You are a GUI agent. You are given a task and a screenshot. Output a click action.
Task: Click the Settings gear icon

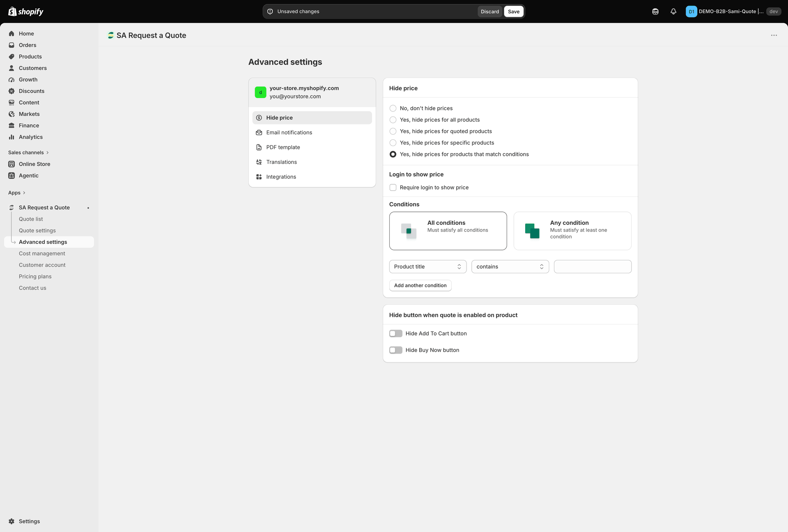point(11,521)
